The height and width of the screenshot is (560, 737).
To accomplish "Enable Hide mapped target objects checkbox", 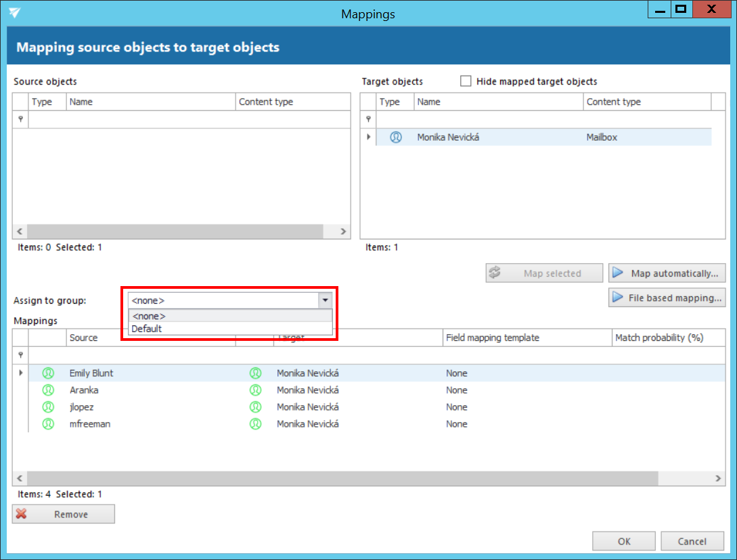I will [x=466, y=81].
